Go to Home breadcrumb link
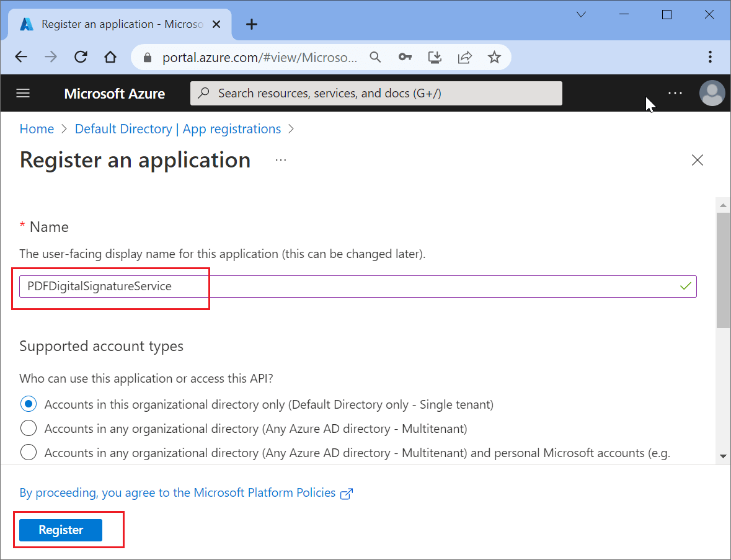Image resolution: width=731 pixels, height=560 pixels. (x=37, y=129)
